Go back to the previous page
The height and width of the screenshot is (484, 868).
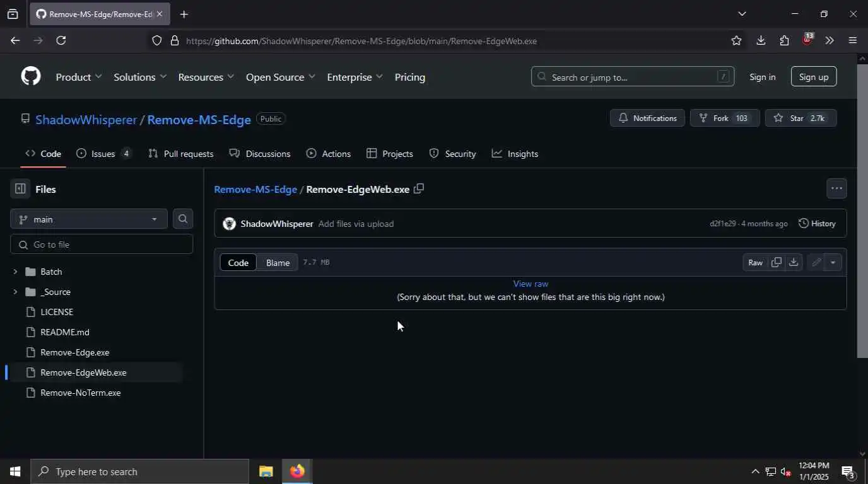click(x=15, y=40)
